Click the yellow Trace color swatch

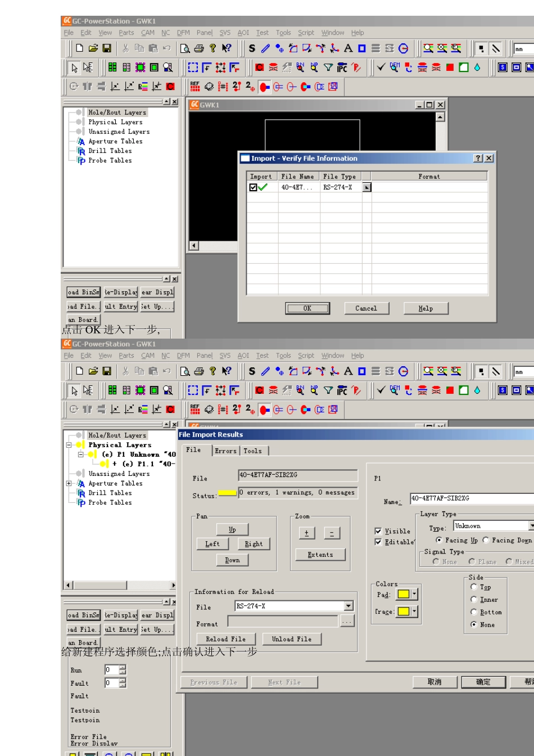coord(403,611)
